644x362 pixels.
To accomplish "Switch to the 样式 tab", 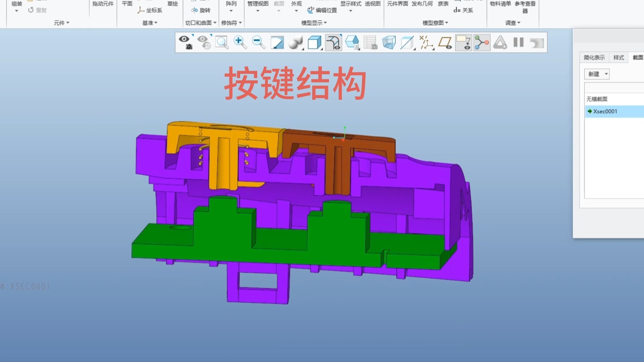I will (x=619, y=58).
